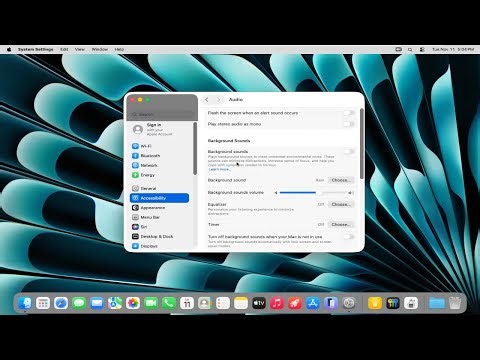Open Mail from the Dock
Screen dimensions: 480x360
(97, 303)
